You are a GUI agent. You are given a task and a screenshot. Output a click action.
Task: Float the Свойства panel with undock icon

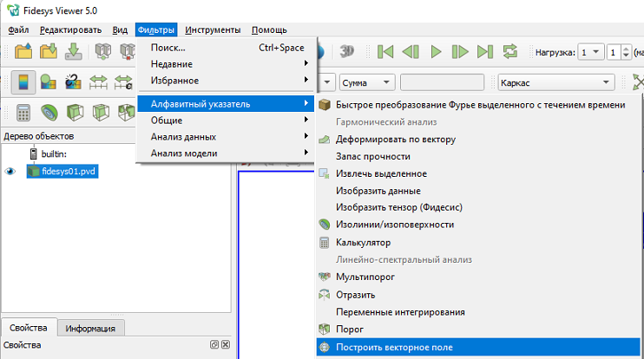(x=214, y=344)
